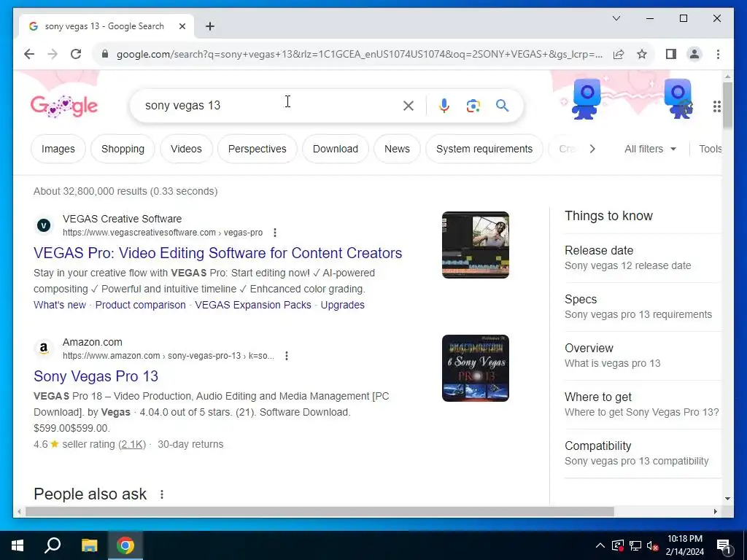Viewport: 747px width, 560px height.
Task: Bookmark this tab with the star icon
Action: [642, 54]
